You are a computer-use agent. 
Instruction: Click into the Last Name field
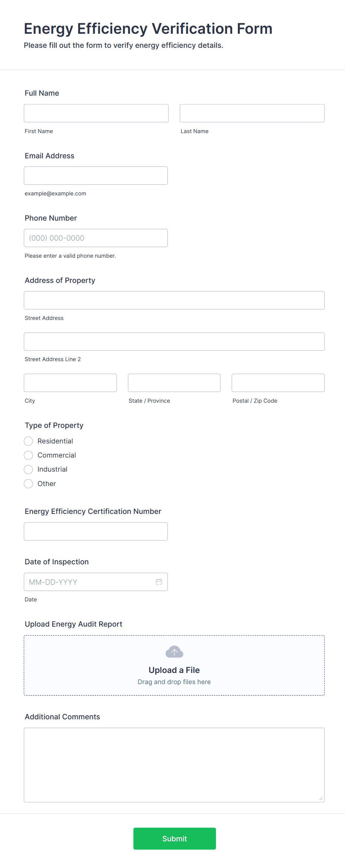[252, 113]
